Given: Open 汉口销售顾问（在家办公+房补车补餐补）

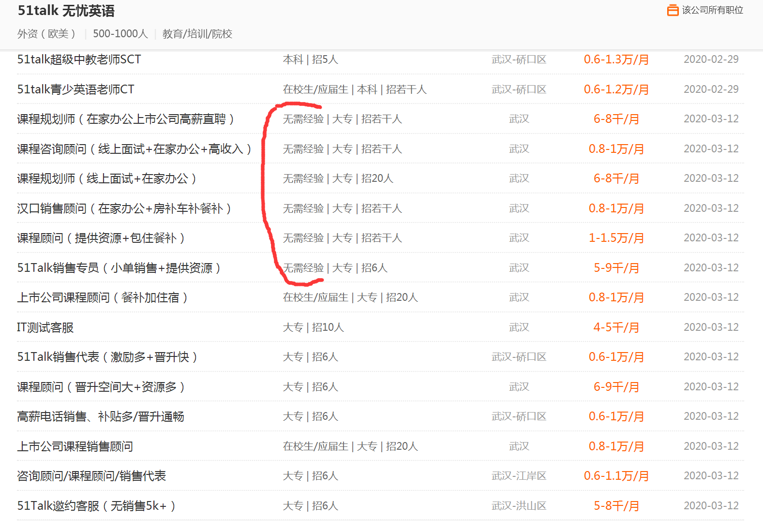Looking at the screenshot, I should tap(126, 208).
